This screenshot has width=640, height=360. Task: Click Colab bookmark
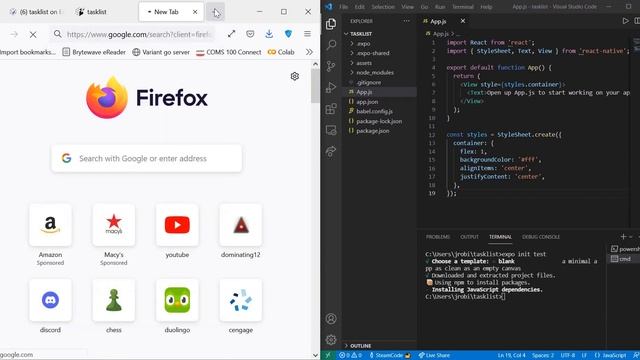281,52
